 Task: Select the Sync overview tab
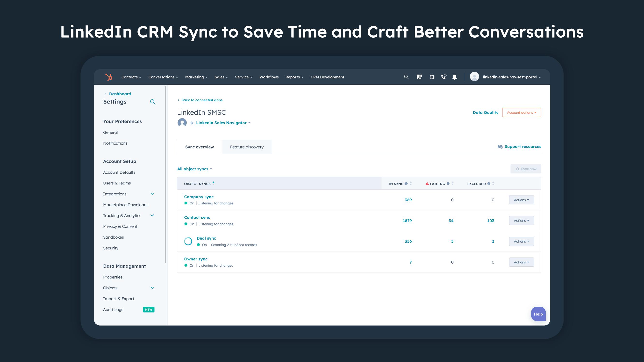coord(200,147)
